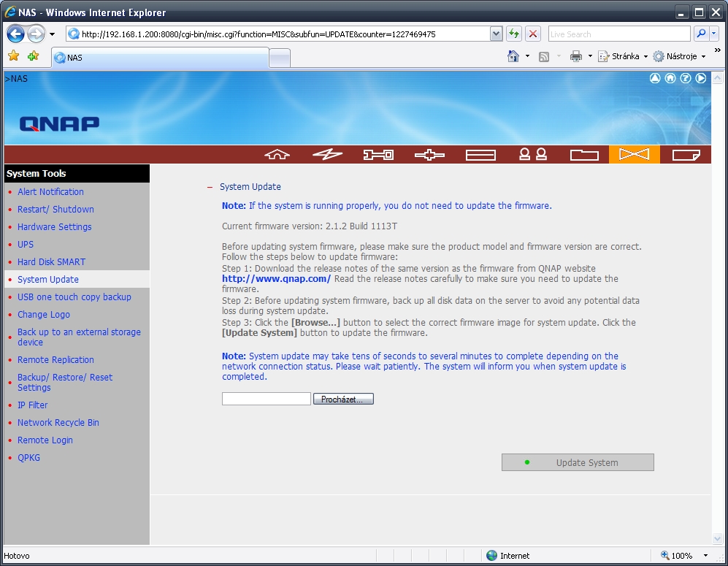Open Back up to an external storage device

coord(79,337)
